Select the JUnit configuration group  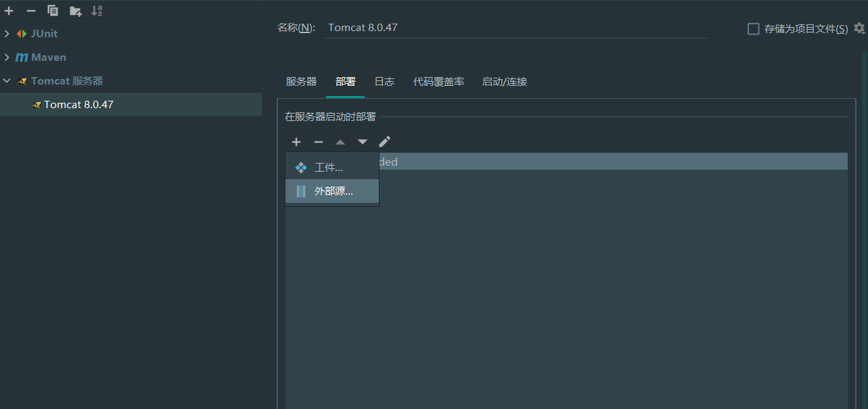point(131,34)
